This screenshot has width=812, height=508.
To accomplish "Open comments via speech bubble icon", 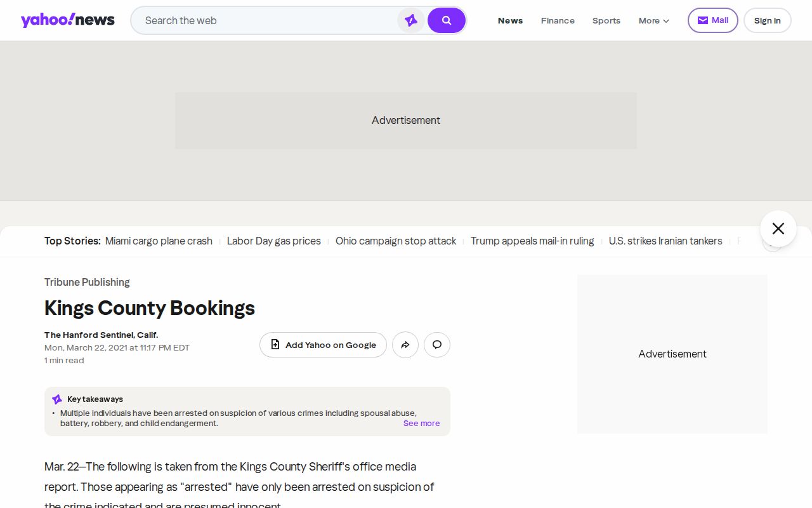I will coord(437,345).
